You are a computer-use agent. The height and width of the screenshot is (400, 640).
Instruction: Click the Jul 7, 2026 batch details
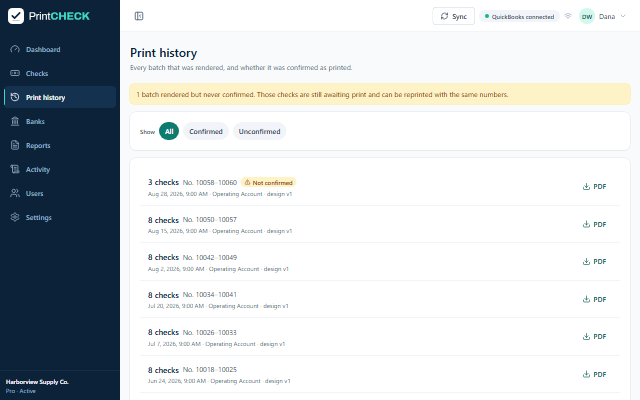(216, 344)
